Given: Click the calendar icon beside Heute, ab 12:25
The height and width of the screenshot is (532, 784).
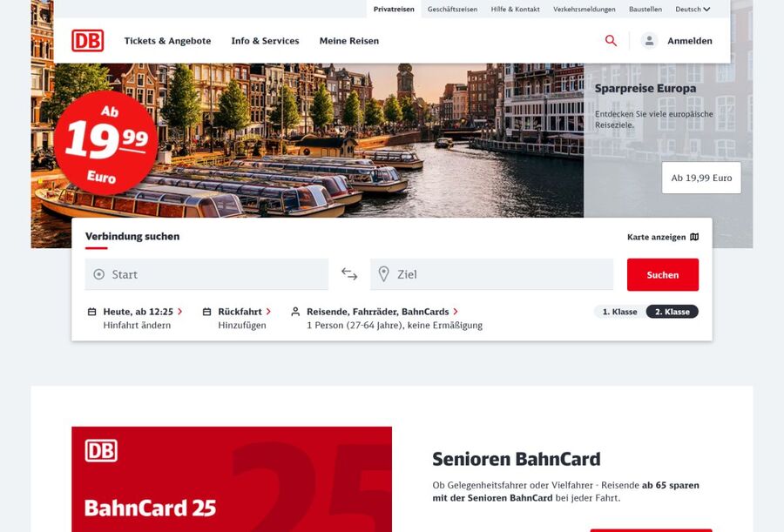Looking at the screenshot, I should pyautogui.click(x=92, y=312).
